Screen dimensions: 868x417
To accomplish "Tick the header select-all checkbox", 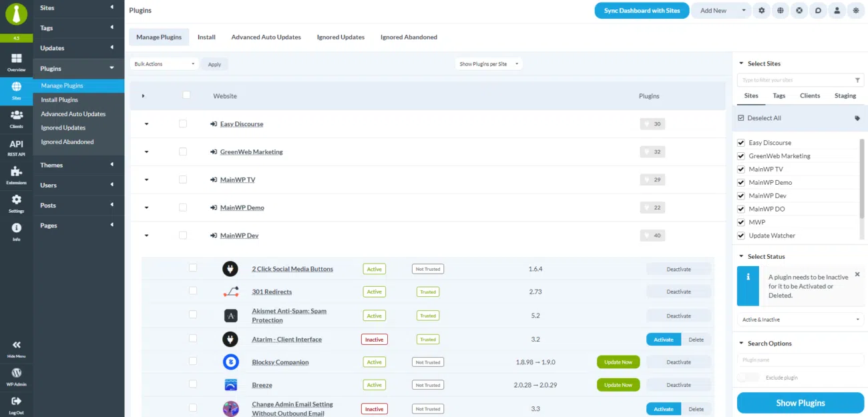I will coord(186,95).
